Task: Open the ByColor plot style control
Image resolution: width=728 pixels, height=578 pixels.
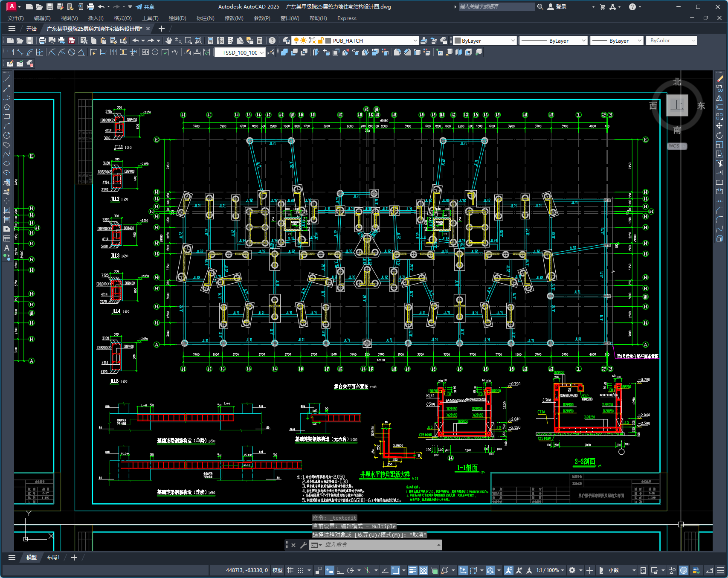Action: [671, 41]
